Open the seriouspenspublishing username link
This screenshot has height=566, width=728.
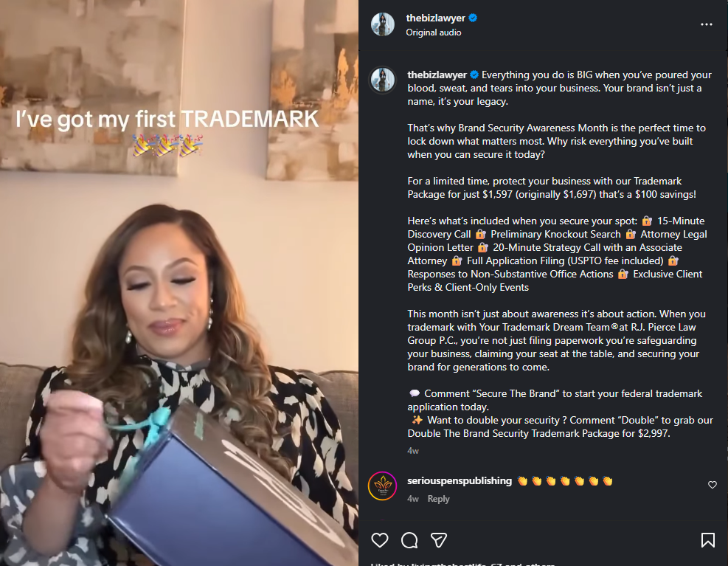click(460, 481)
